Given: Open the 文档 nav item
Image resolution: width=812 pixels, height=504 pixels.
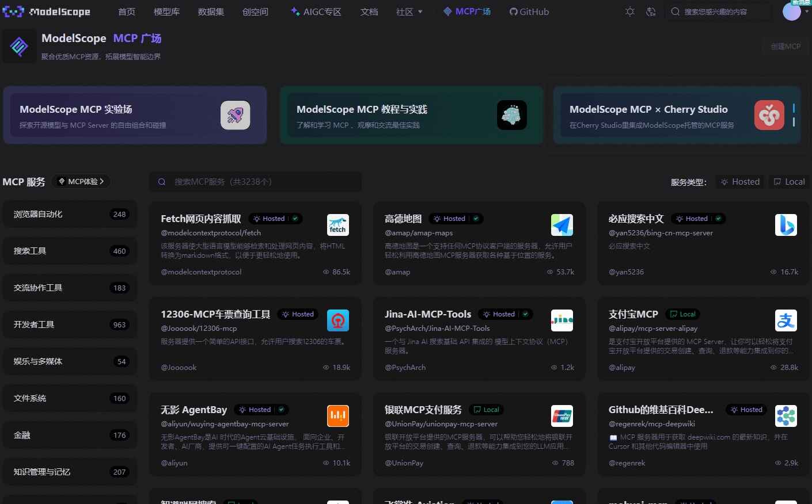Looking at the screenshot, I should click(x=369, y=12).
